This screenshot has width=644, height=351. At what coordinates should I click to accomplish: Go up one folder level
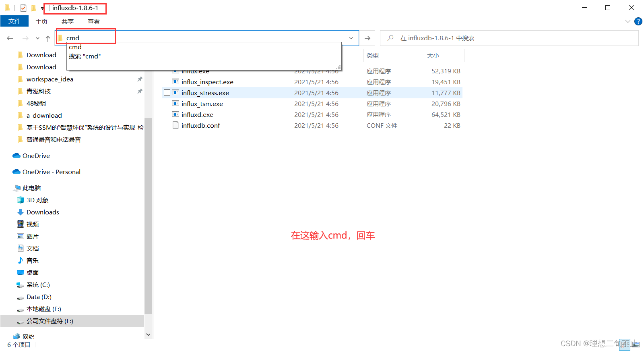pos(48,38)
